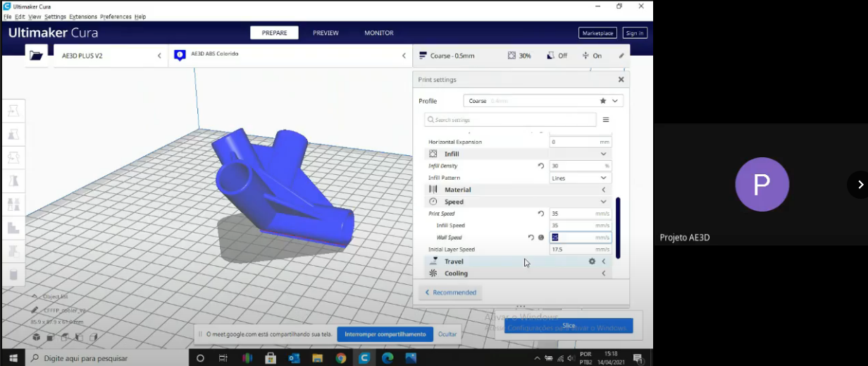The width and height of the screenshot is (868, 366).
Task: Select the Rotate tool in left toolbar
Action: (x=13, y=157)
